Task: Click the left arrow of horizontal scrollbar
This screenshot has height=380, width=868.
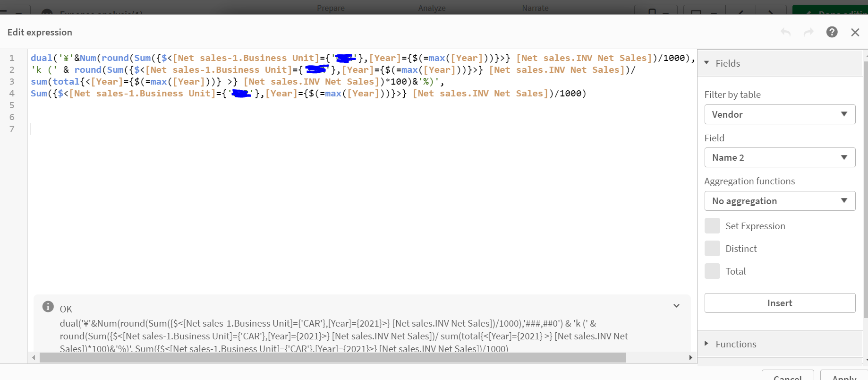Action: (x=34, y=358)
